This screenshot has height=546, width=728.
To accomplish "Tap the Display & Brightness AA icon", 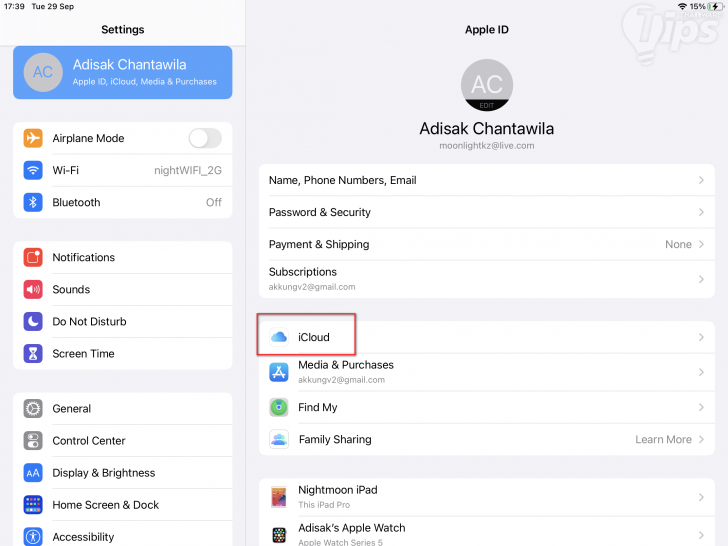I will [x=33, y=473].
